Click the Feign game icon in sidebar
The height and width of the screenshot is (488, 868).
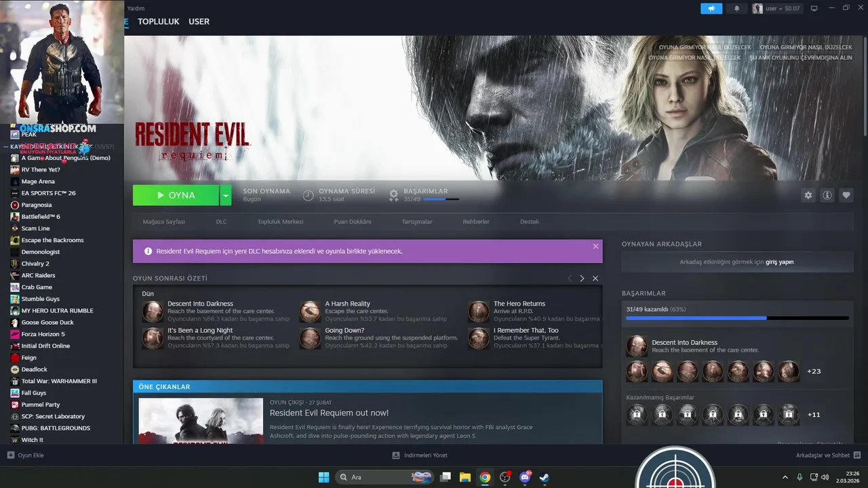(15, 358)
